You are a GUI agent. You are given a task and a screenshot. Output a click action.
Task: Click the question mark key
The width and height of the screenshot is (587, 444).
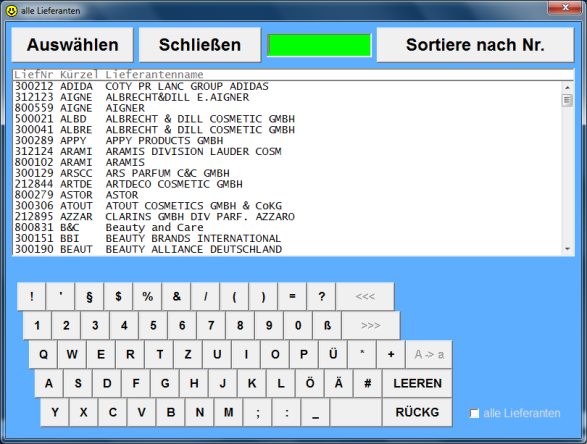tap(321, 296)
